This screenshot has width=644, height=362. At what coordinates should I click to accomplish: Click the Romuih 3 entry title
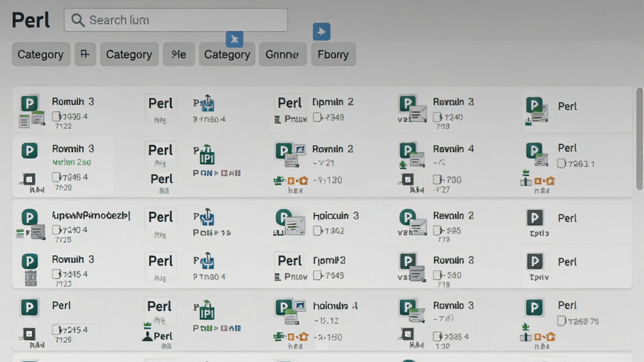[x=73, y=101]
